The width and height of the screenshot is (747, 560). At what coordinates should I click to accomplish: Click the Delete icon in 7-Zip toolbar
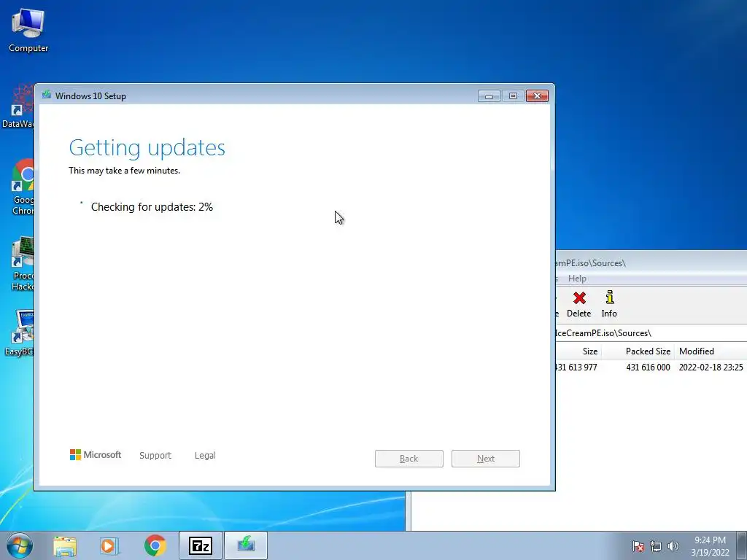pyautogui.click(x=578, y=304)
